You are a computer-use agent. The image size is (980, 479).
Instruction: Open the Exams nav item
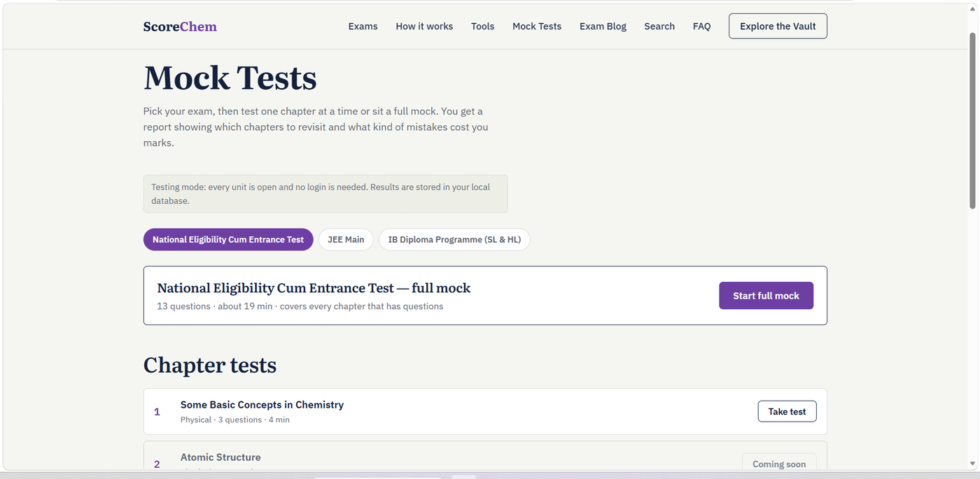coord(363,27)
